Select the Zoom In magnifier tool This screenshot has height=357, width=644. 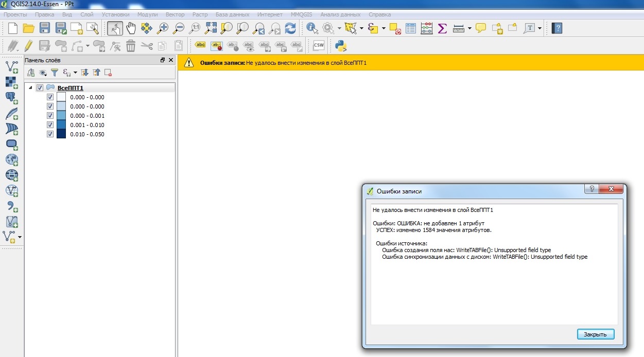(x=163, y=28)
